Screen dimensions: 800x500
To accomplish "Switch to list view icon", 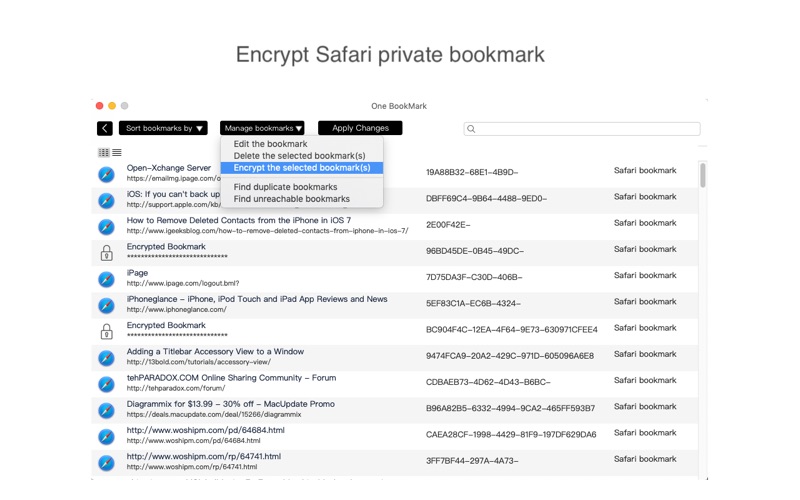I will (117, 153).
